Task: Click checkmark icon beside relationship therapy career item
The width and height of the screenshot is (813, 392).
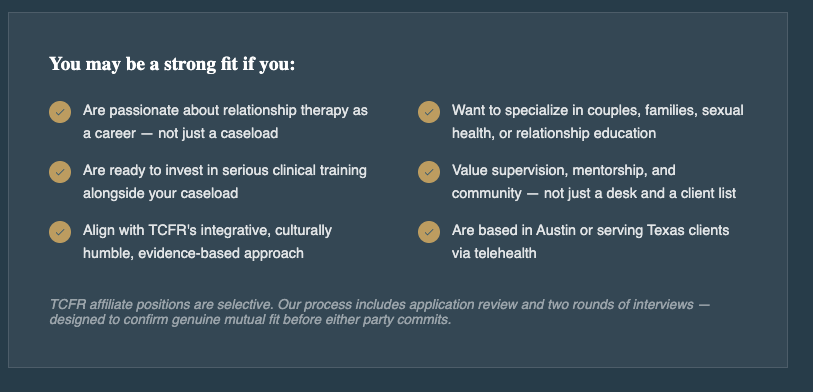Action: (x=60, y=112)
